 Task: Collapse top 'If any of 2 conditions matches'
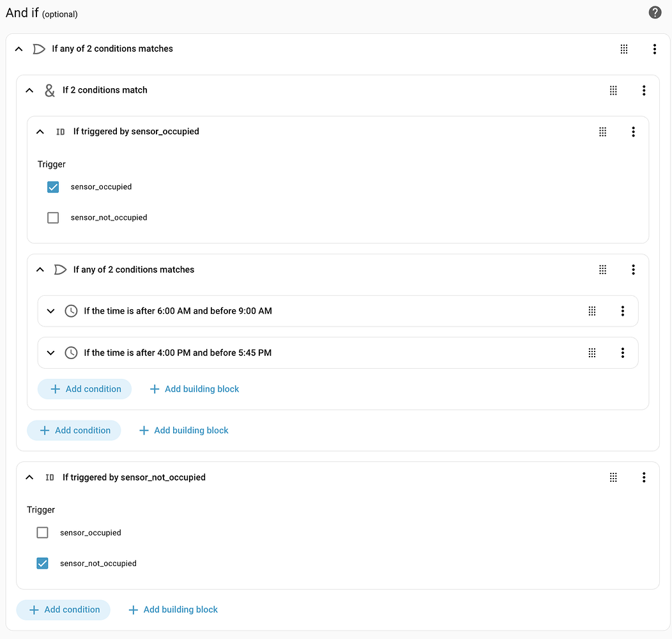pyautogui.click(x=19, y=49)
